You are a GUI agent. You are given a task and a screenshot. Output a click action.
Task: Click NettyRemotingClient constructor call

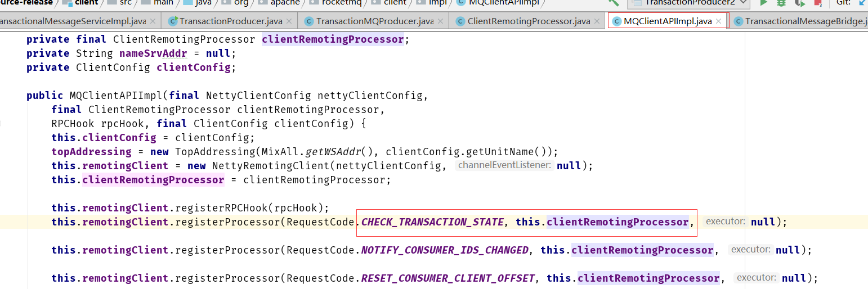pos(271,166)
